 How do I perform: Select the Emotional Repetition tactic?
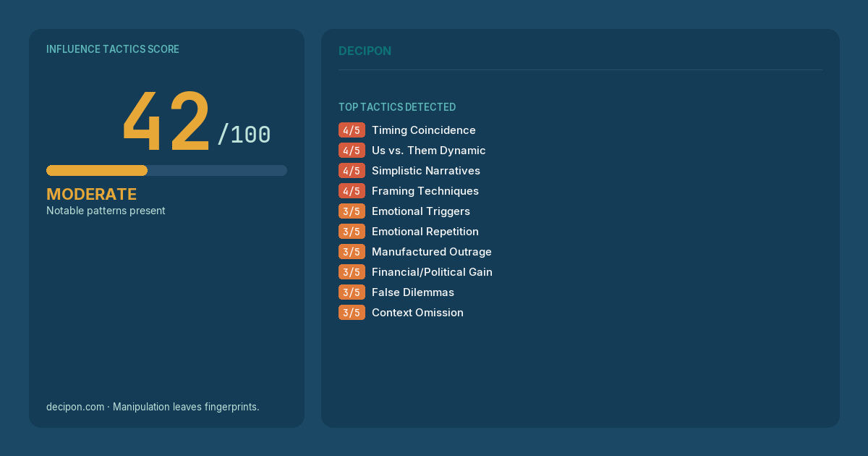[x=425, y=232]
